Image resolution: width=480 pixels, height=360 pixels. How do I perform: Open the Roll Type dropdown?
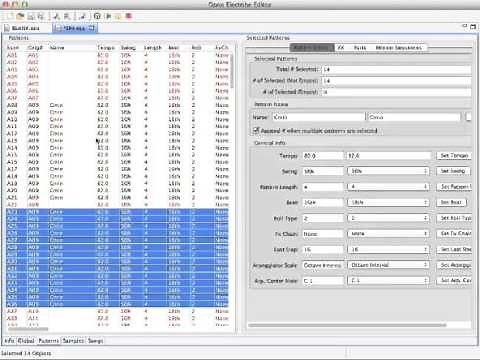[388, 218]
